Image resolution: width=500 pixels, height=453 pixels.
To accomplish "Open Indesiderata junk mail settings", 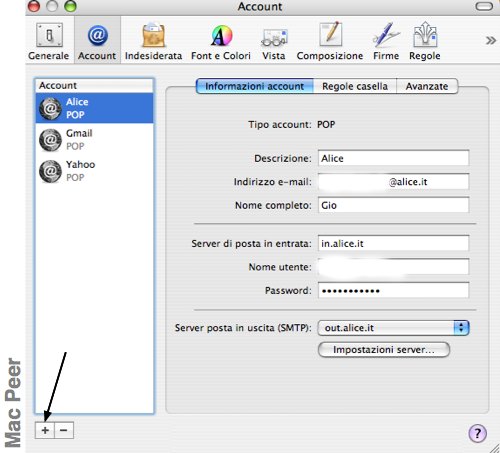I will pyautogui.click(x=153, y=42).
